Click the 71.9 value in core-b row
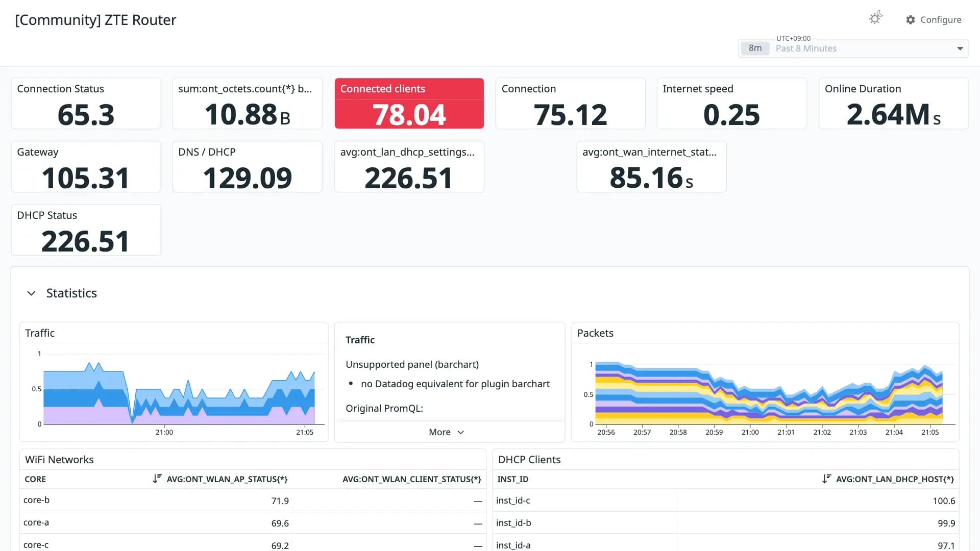Screen dimensions: 980x551 280,501
